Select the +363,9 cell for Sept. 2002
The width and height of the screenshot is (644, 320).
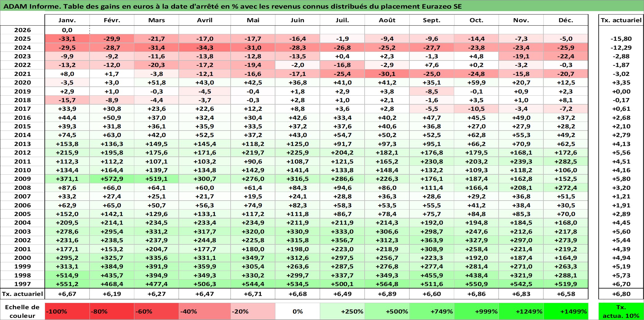click(432, 240)
